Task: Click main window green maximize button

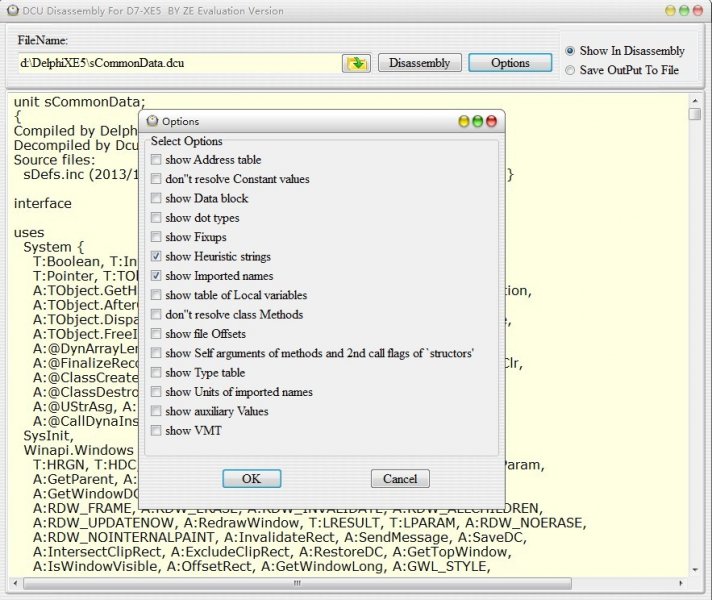Action: [x=684, y=10]
